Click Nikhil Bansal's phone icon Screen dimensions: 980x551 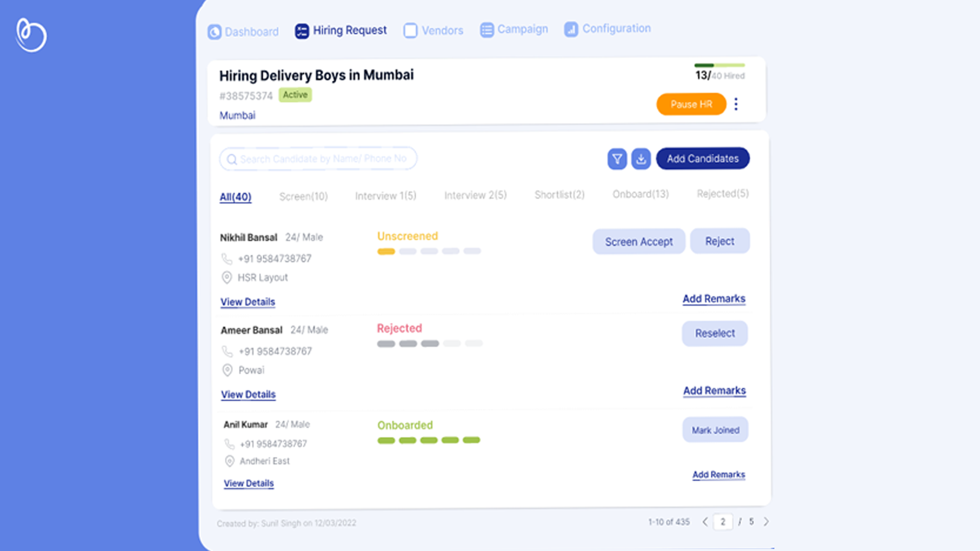[226, 259]
